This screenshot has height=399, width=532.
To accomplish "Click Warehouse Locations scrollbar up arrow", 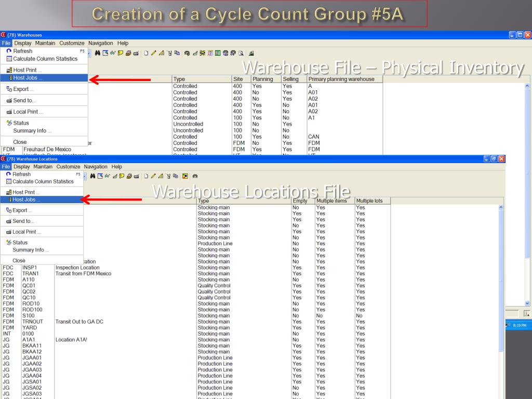I will point(501,207).
